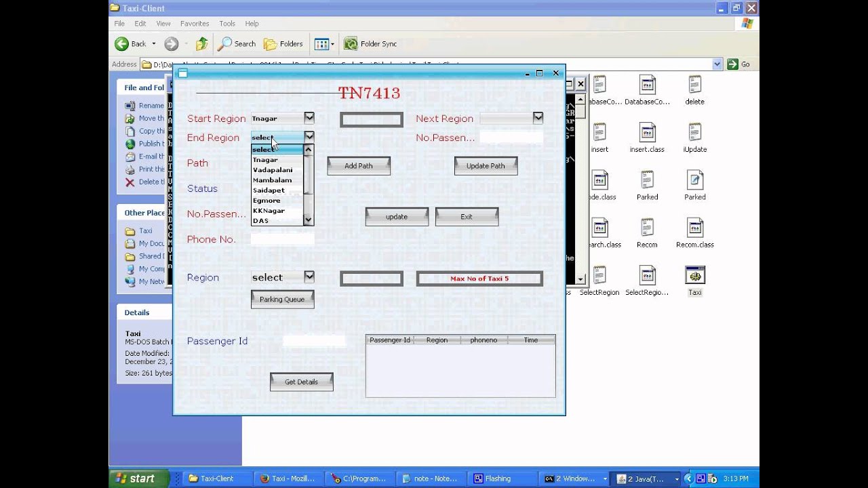Choose Egmore in the End Region list
Viewport: 868px width, 488px height.
[277, 201]
